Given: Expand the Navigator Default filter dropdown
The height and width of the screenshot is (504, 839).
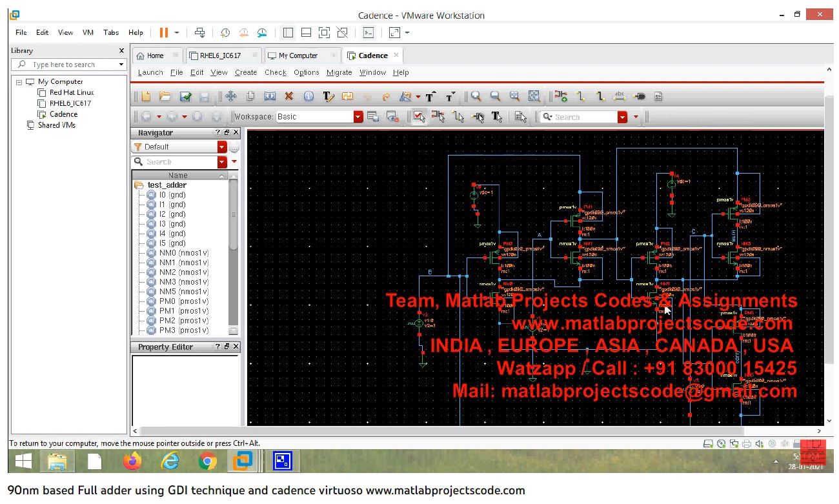Looking at the screenshot, I should click(222, 147).
